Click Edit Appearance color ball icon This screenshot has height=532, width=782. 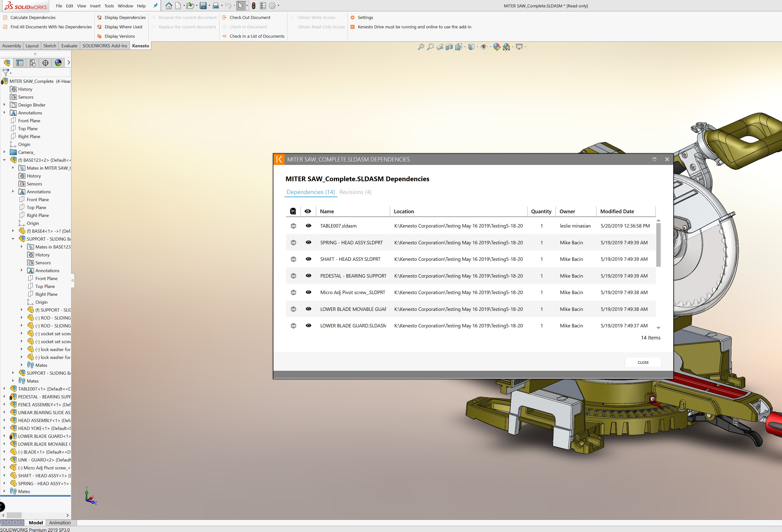[497, 47]
